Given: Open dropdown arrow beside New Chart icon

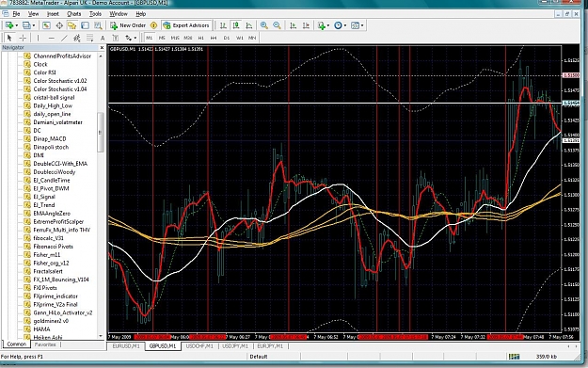Looking at the screenshot, I should click(17, 25).
